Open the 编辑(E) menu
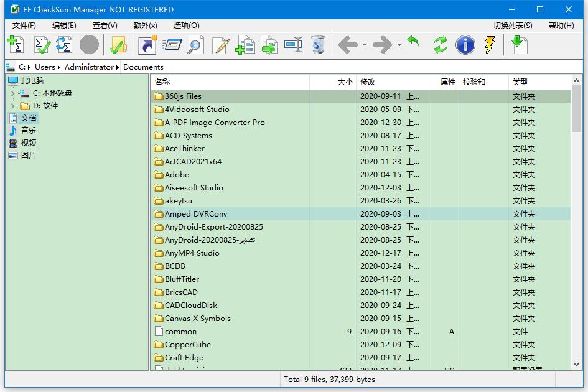588x392 pixels. 64,25
